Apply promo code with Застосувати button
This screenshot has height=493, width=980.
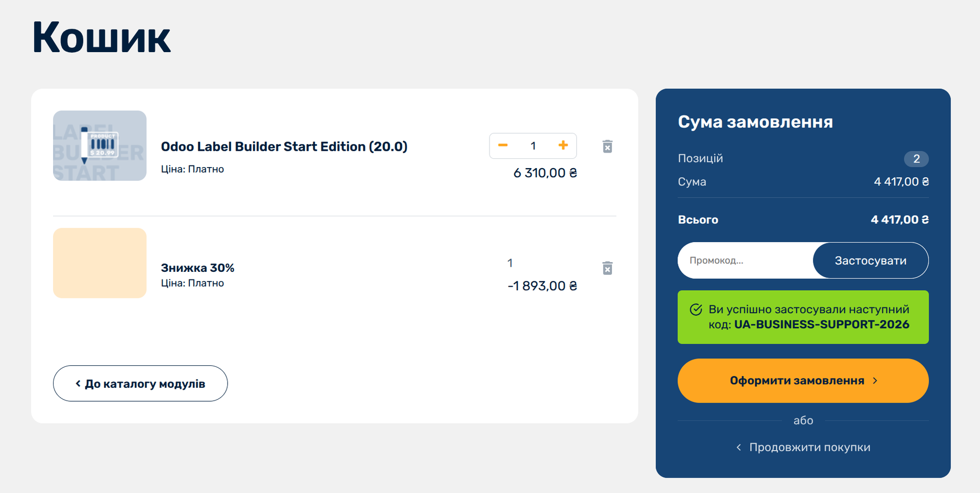(870, 261)
